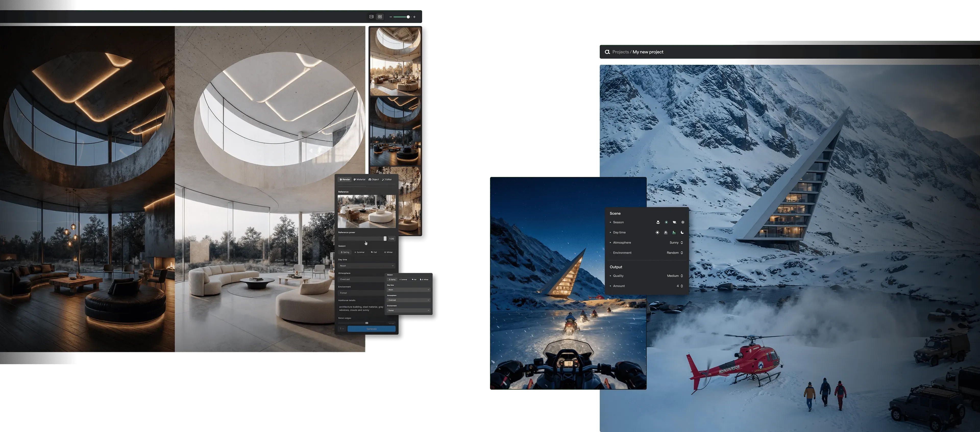Open the Quality Medium dropdown
The width and height of the screenshot is (980, 432).
point(675,276)
